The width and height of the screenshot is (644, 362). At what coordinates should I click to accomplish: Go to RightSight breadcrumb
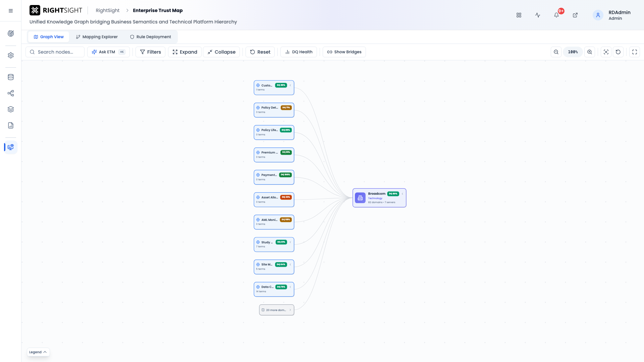[x=108, y=10]
